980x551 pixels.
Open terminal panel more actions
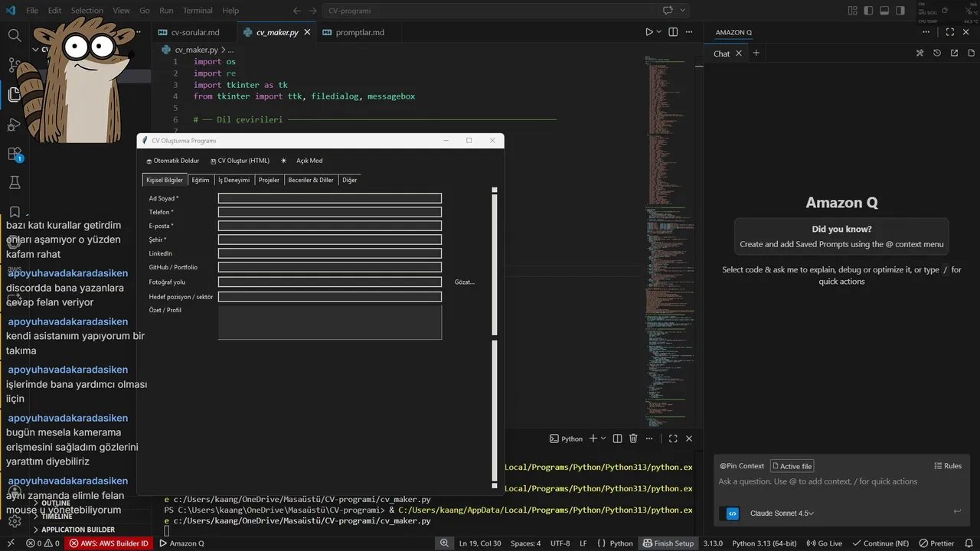(649, 439)
